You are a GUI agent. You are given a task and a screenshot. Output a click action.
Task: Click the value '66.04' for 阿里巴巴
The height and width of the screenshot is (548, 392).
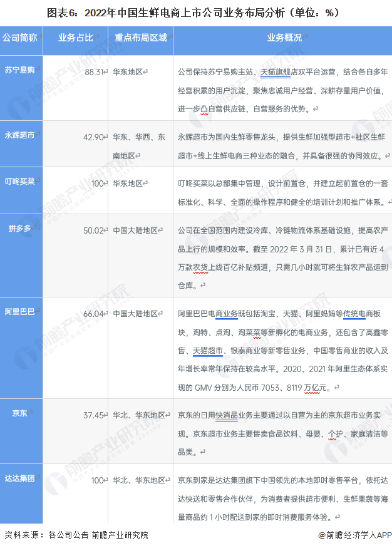click(93, 314)
